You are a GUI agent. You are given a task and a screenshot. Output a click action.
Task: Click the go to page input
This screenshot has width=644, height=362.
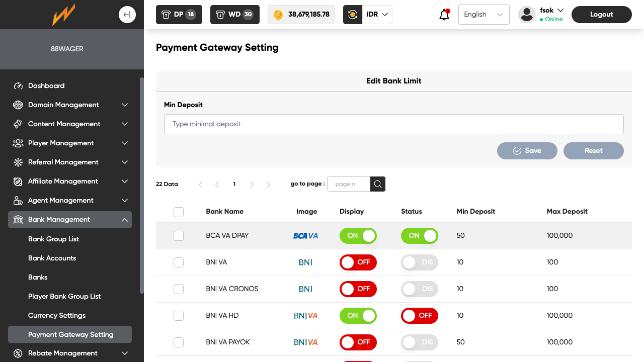(x=349, y=184)
